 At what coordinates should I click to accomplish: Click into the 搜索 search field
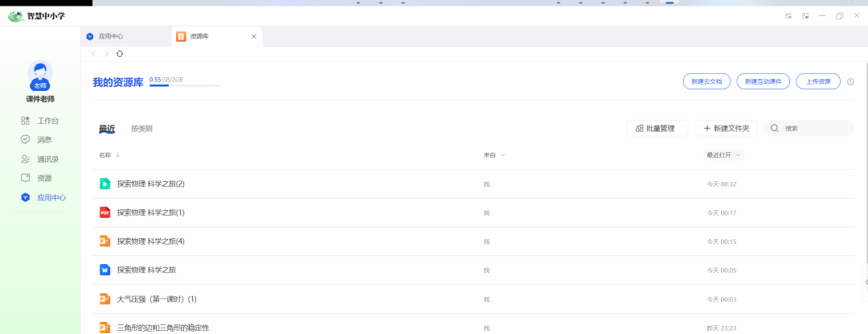(x=815, y=128)
